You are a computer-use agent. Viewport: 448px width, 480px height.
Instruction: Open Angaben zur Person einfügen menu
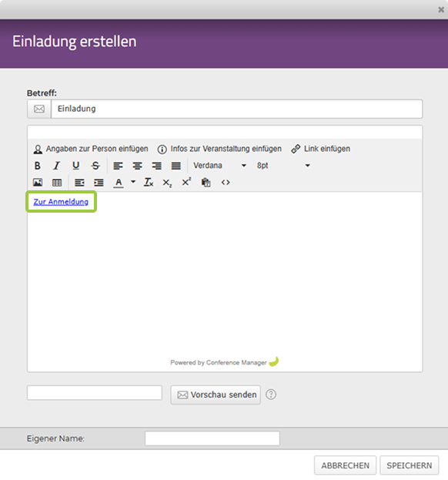coord(91,149)
